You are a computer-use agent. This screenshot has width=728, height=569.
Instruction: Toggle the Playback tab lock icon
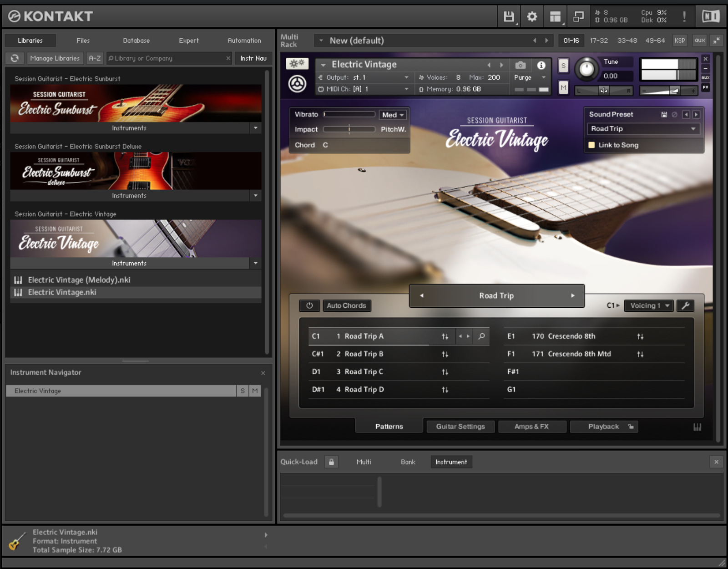click(x=631, y=427)
